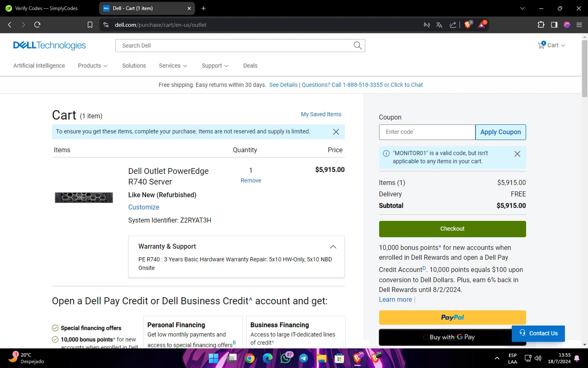588x368 pixels.
Task: Expand the Services menu
Action: [173, 66]
